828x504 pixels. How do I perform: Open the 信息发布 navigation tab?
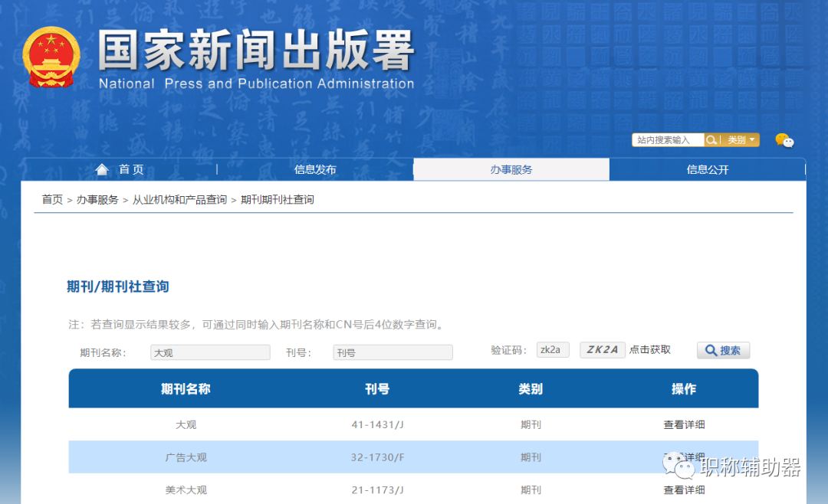pos(315,169)
